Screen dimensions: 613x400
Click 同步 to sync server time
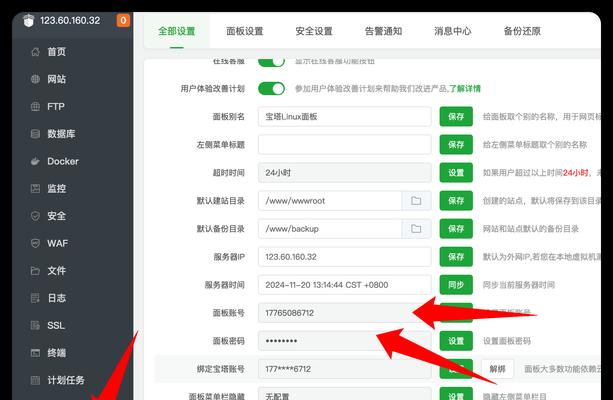456,285
